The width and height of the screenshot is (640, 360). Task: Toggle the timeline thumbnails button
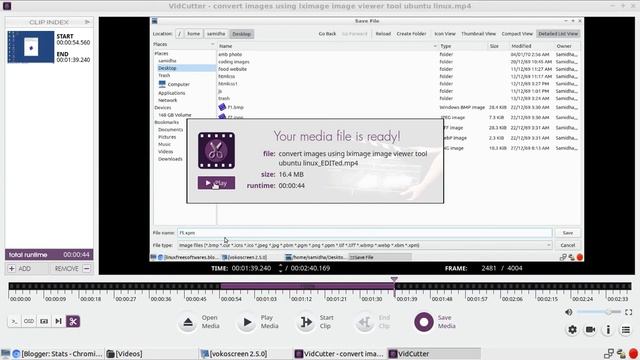44,321
